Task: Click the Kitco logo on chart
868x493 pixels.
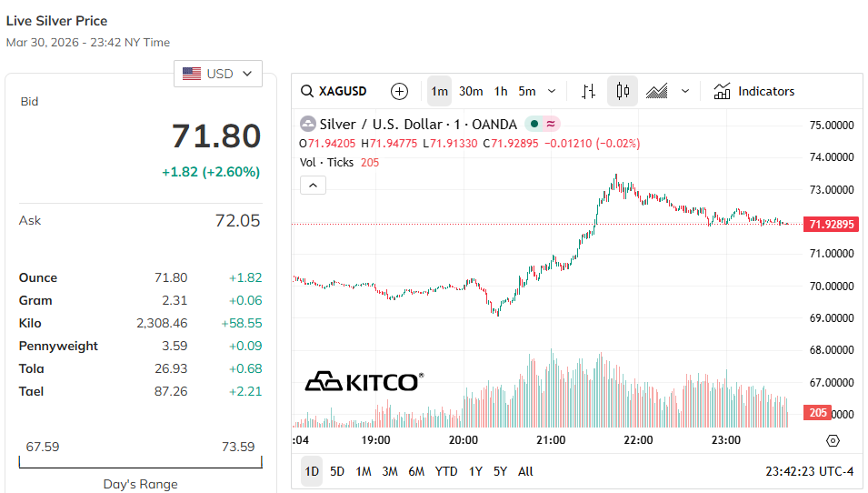Action: [364, 381]
